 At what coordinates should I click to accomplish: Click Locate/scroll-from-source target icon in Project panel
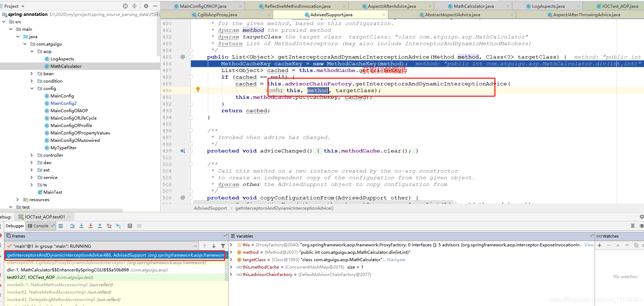pos(125,6)
